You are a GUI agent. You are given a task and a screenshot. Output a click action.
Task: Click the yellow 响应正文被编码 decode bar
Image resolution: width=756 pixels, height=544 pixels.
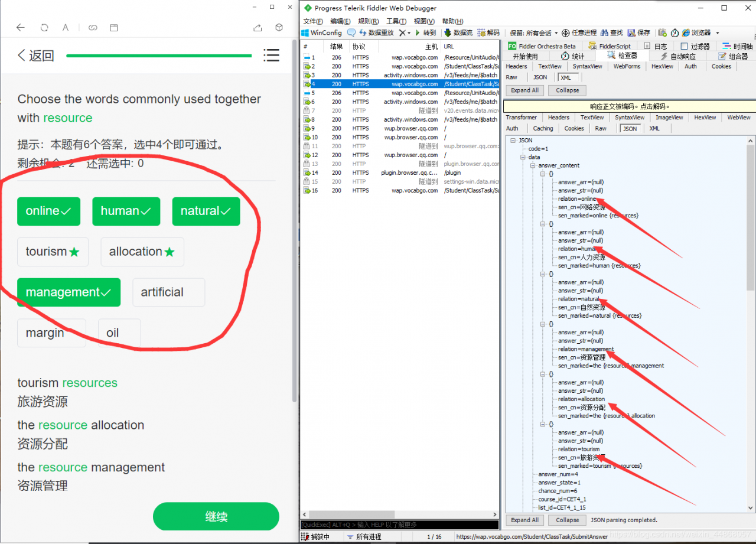click(630, 107)
